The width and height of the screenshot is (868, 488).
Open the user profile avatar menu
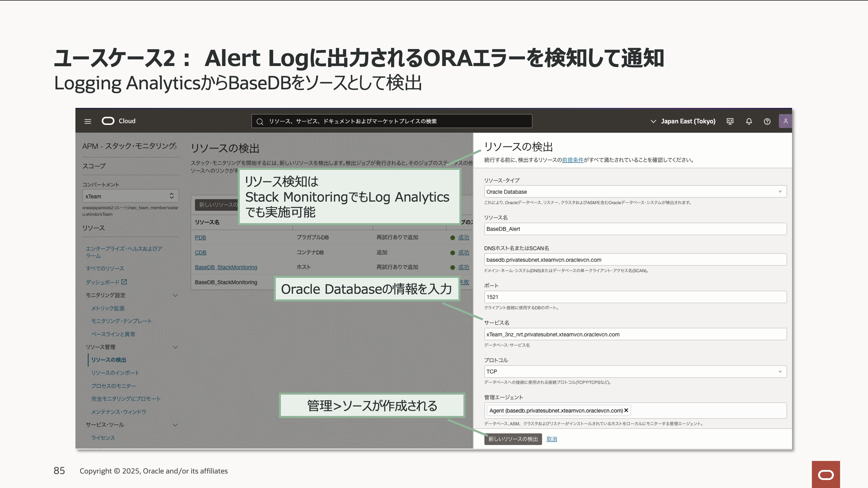click(x=785, y=121)
